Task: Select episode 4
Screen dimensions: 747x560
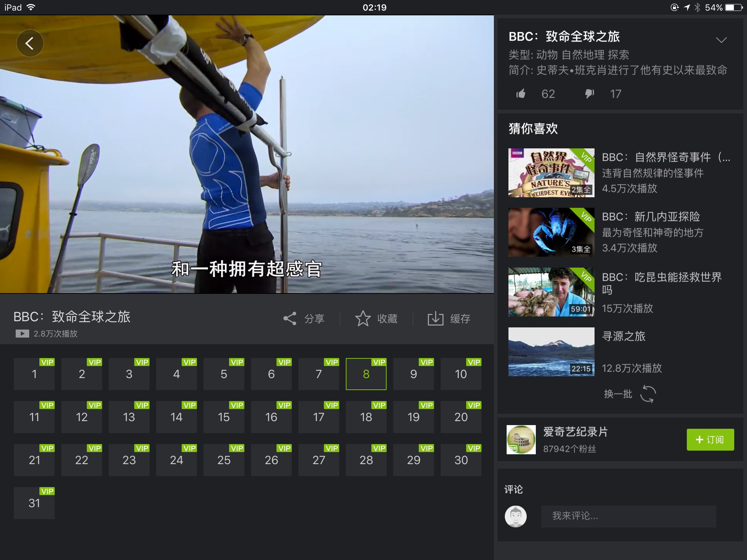Action: pyautogui.click(x=177, y=374)
